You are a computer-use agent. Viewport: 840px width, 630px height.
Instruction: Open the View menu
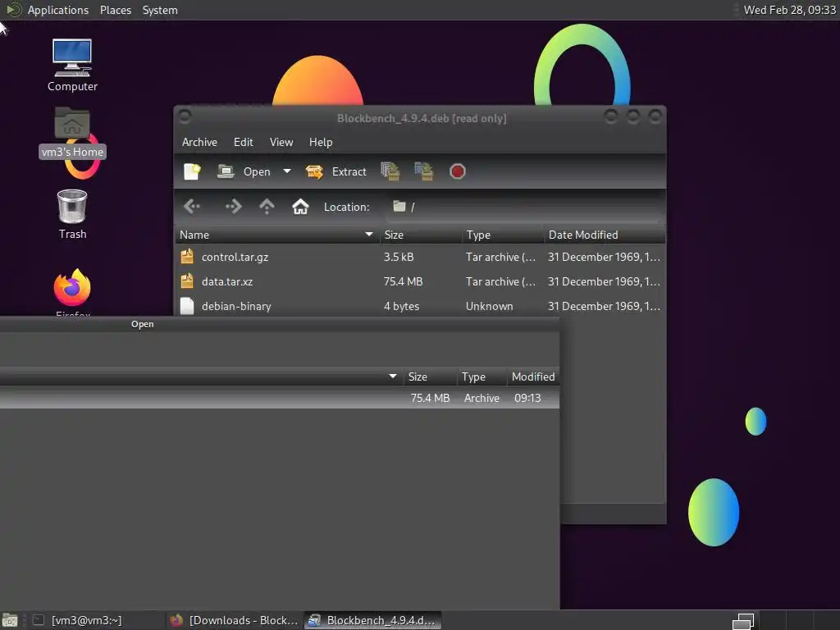[x=281, y=142]
